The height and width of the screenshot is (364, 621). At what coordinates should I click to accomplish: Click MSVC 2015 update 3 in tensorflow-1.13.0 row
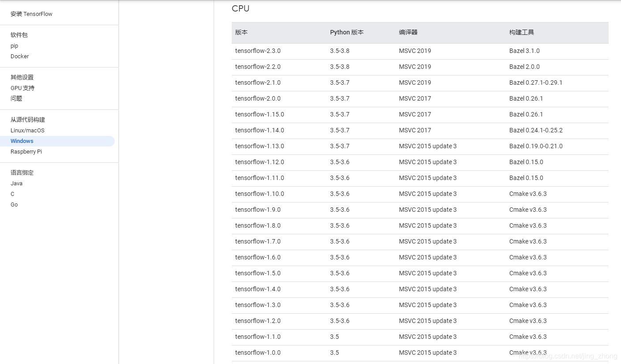click(428, 146)
